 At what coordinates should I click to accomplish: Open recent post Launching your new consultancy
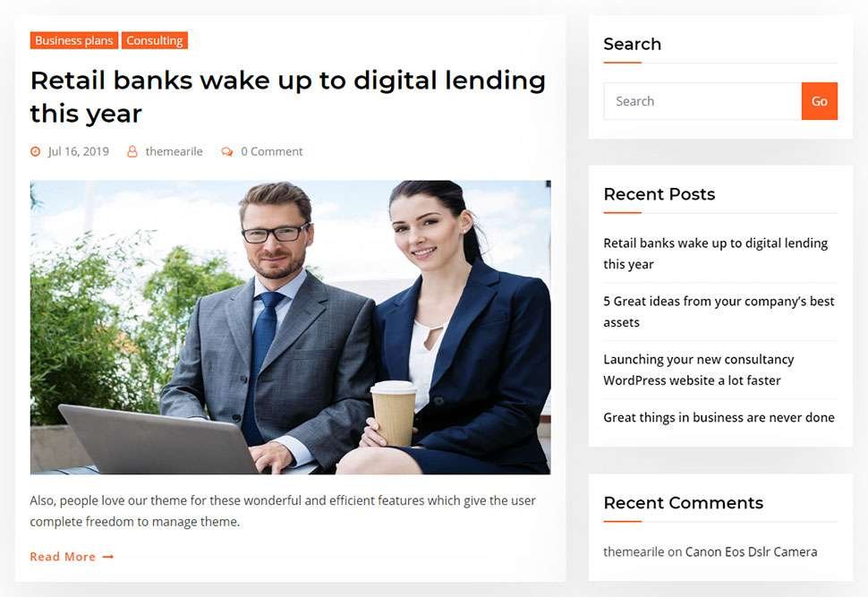click(x=699, y=370)
